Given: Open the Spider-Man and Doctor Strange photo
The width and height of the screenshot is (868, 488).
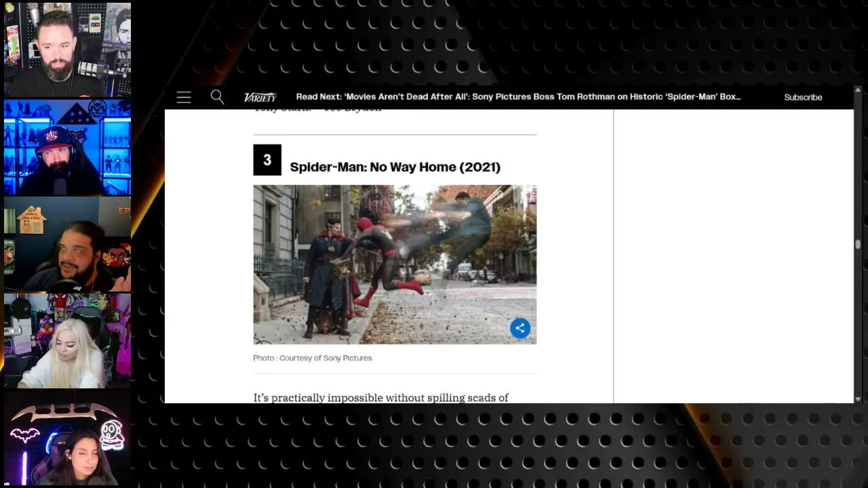Looking at the screenshot, I should tap(395, 264).
